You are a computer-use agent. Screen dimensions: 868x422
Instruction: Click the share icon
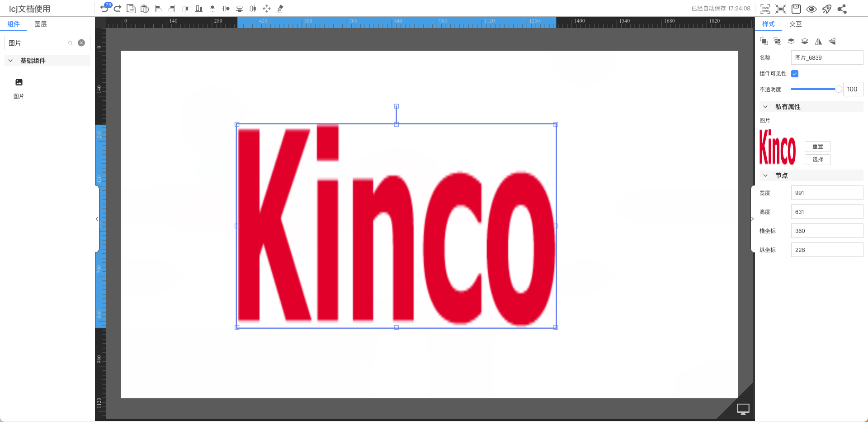(x=842, y=9)
